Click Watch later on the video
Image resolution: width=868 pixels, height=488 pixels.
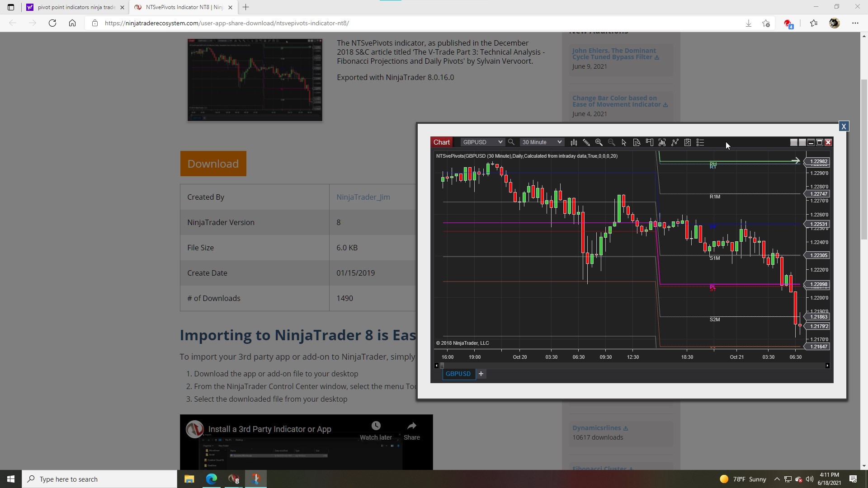point(376,431)
